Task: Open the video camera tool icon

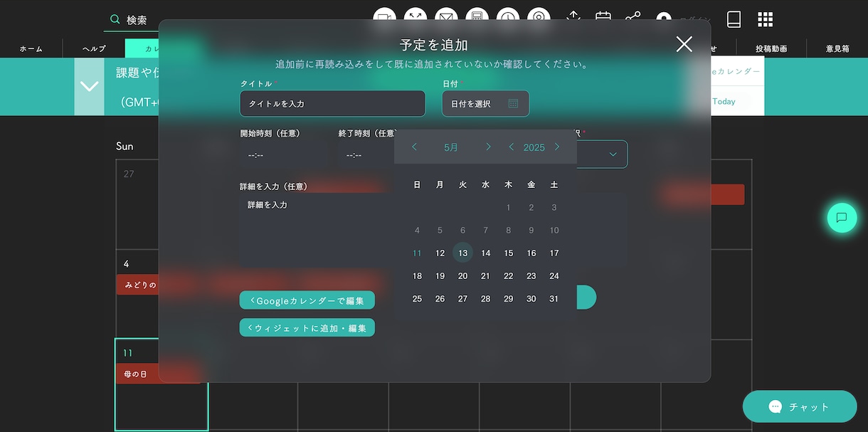Action: (x=385, y=18)
